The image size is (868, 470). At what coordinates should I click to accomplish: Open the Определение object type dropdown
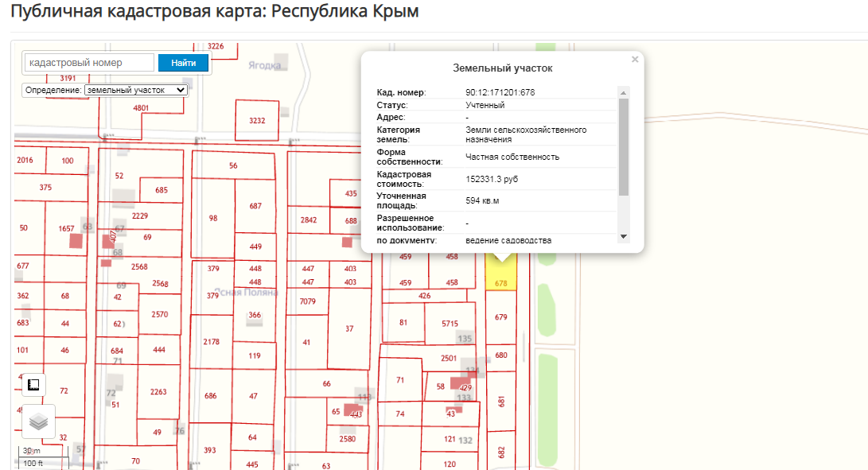point(135,90)
